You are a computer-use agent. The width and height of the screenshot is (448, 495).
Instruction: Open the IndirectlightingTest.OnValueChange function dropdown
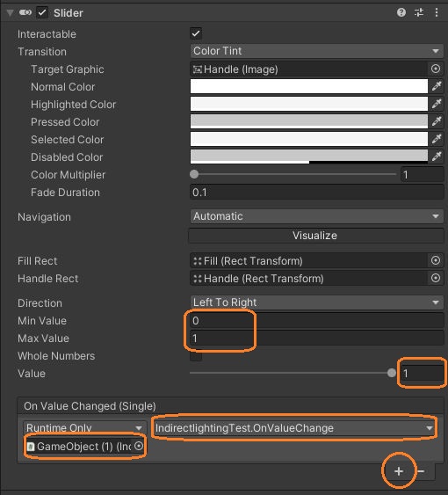click(294, 428)
